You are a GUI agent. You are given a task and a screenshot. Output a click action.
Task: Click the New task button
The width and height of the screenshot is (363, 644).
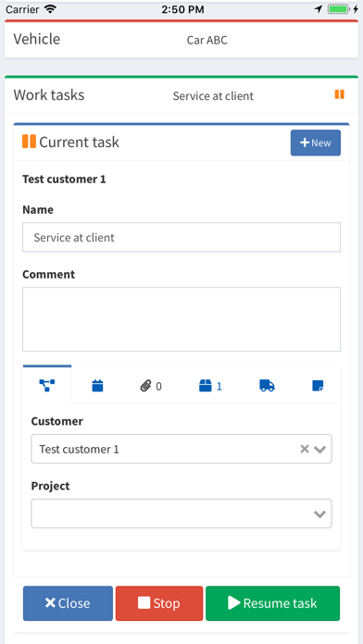[316, 142]
